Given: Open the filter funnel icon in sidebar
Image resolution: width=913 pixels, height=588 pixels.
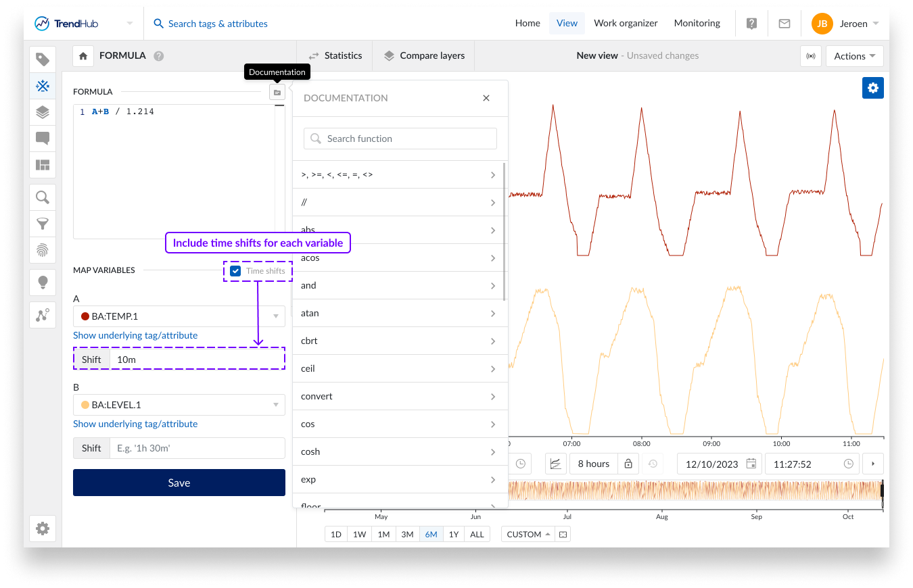Looking at the screenshot, I should 43,224.
